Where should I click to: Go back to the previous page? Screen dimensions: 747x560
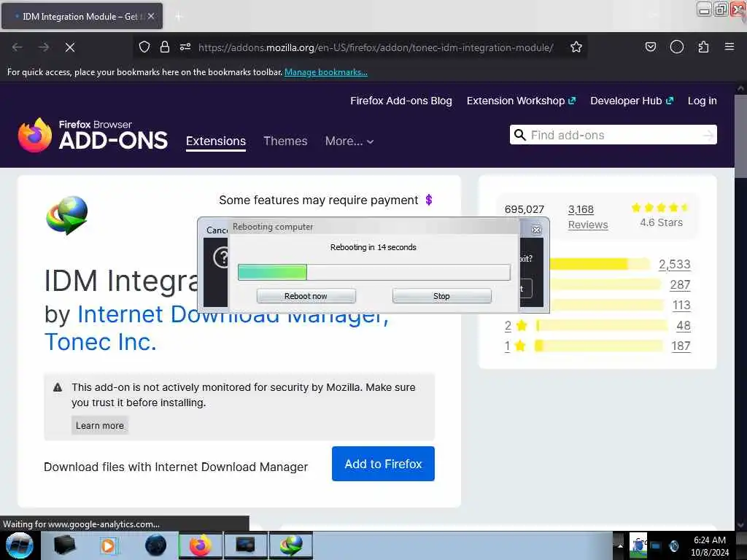(18, 47)
